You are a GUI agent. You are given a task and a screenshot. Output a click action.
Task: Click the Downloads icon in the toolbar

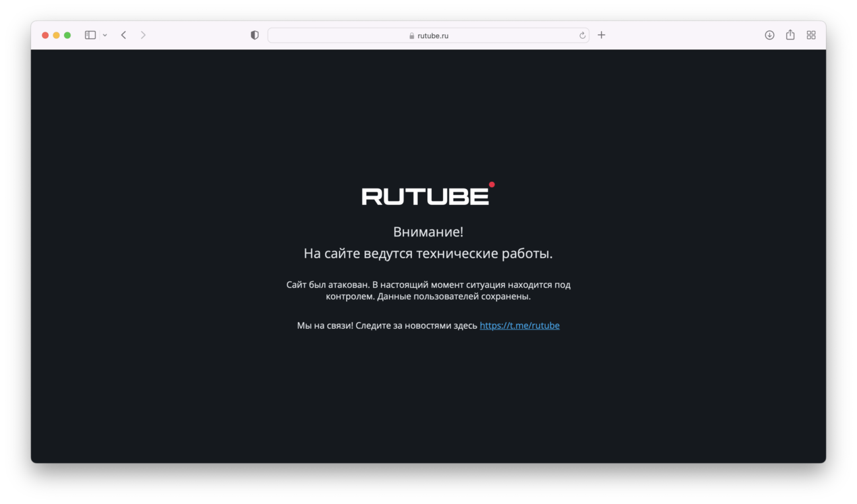click(769, 34)
